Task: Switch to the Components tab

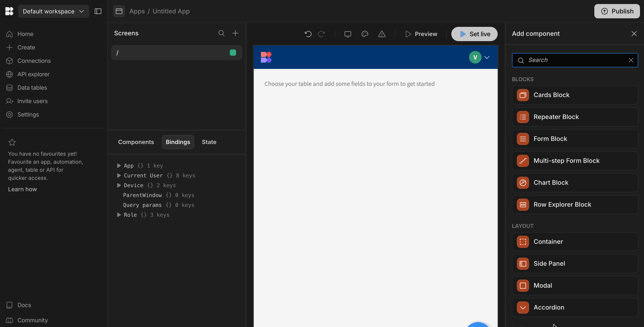Action: (x=136, y=142)
